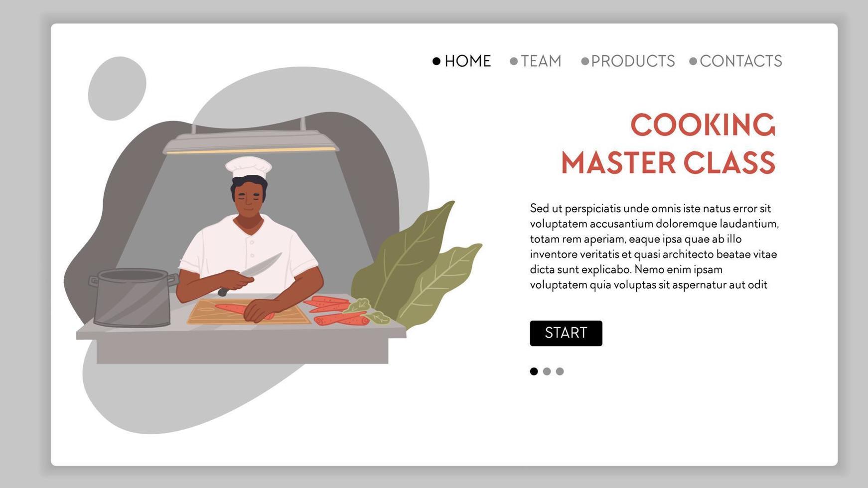
Task: Jump to the third carousel dot
Action: (x=560, y=371)
